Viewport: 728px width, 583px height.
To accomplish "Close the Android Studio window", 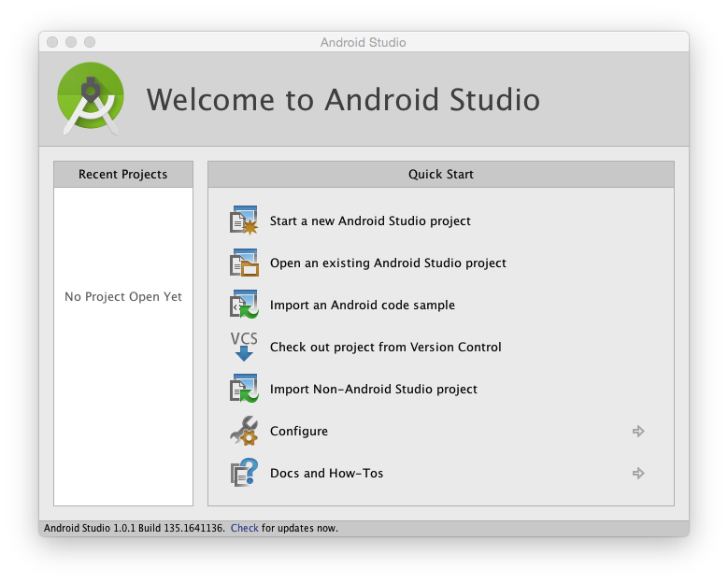I will (x=52, y=42).
